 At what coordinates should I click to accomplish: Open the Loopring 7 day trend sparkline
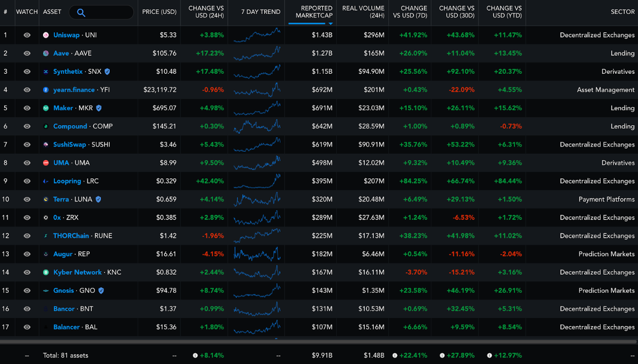point(257,181)
